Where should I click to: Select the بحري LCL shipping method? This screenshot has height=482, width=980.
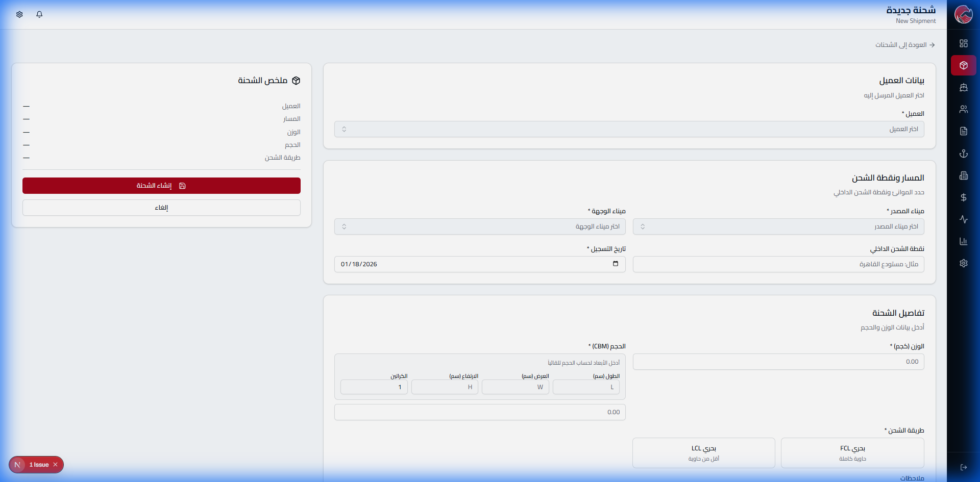[703, 453]
